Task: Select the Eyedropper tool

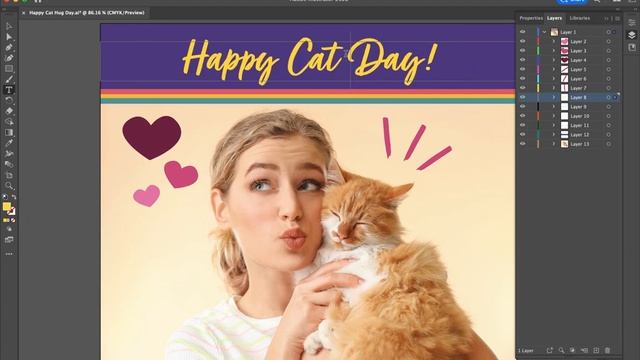Action: 9,143
